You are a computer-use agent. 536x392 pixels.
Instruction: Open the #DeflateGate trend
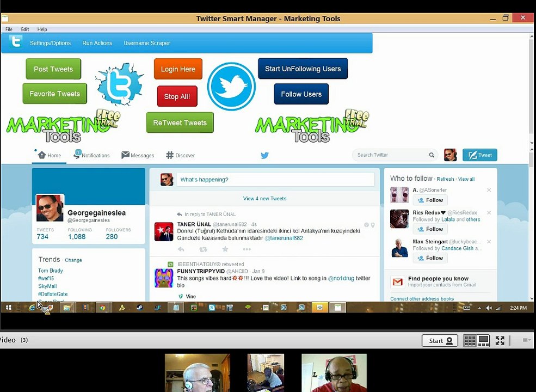53,294
